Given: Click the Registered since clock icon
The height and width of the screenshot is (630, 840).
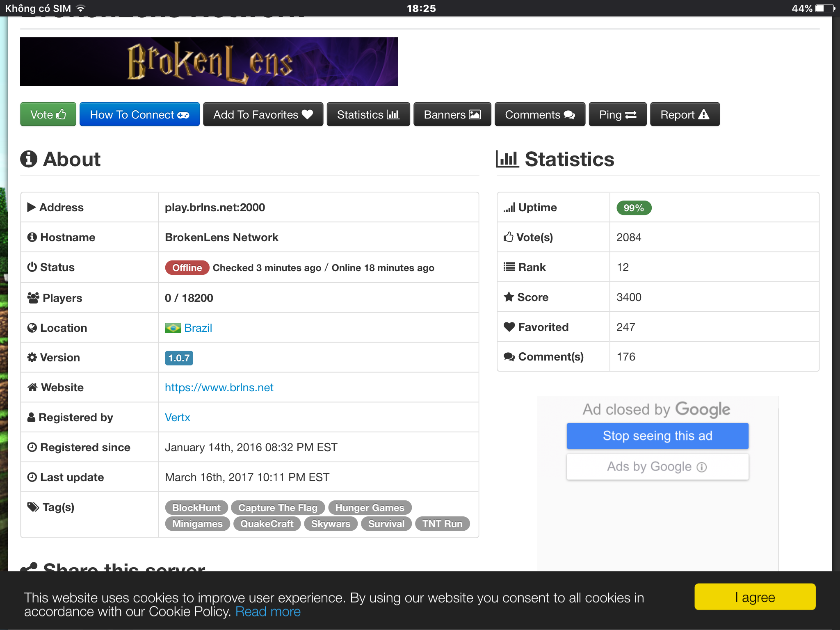Looking at the screenshot, I should pos(32,447).
